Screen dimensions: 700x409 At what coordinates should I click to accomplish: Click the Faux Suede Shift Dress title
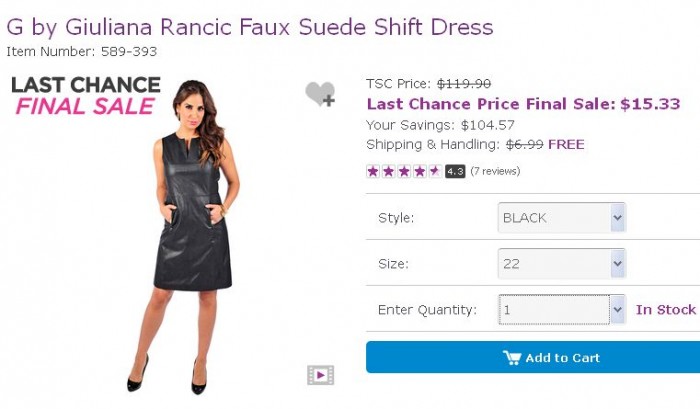point(250,26)
